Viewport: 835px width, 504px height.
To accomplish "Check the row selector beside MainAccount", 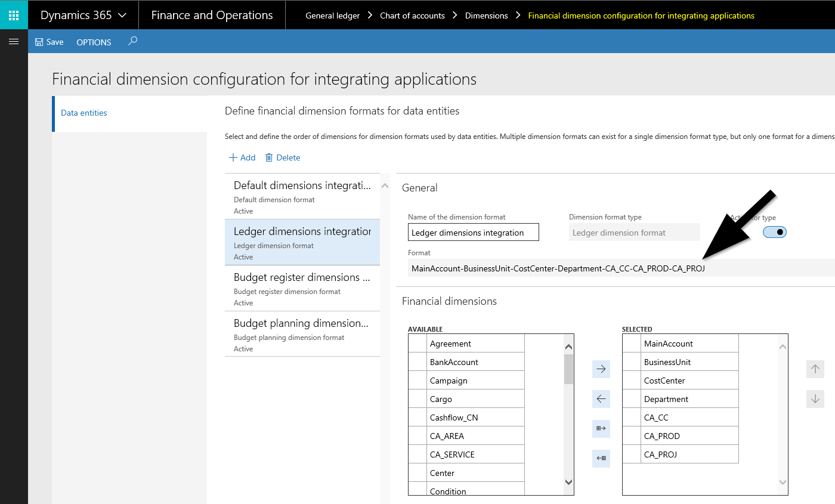I will point(632,344).
